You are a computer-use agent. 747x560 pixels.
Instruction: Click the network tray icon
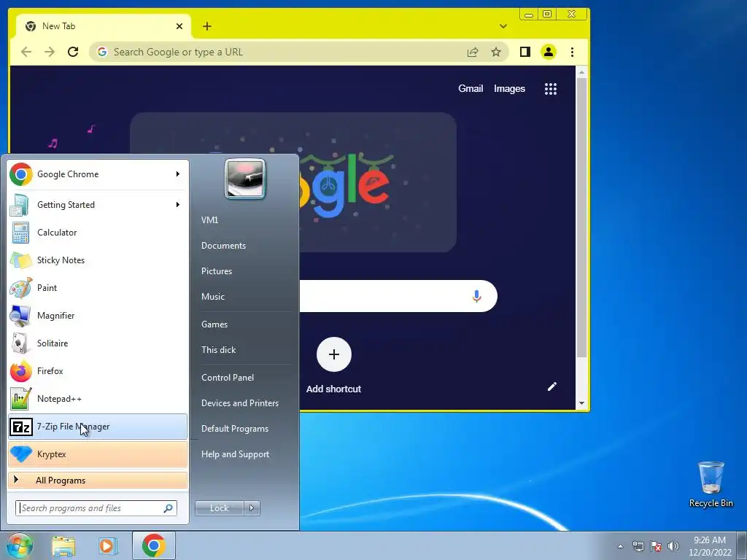tap(638, 546)
